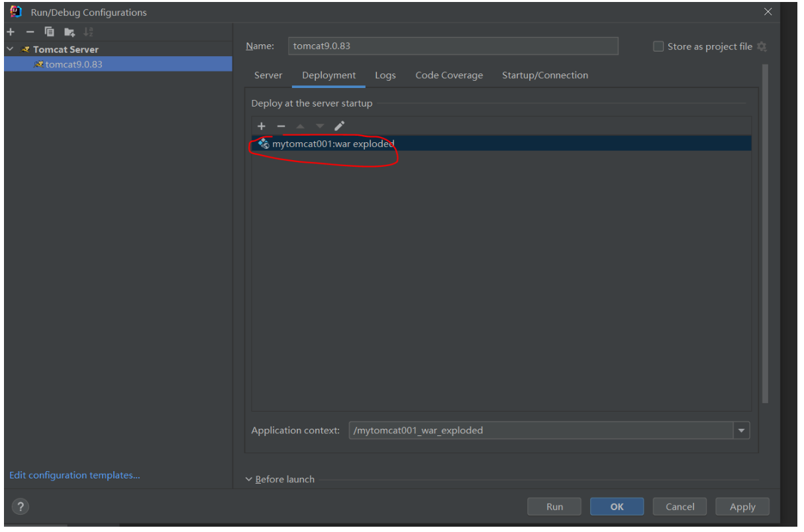Edit the selected artifact with pencil icon

pyautogui.click(x=340, y=126)
